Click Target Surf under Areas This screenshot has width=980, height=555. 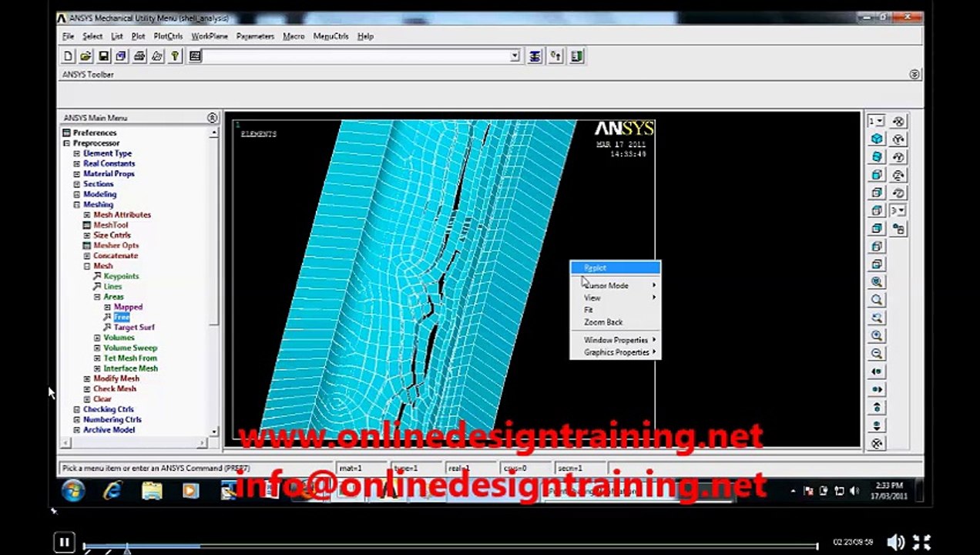(x=134, y=327)
